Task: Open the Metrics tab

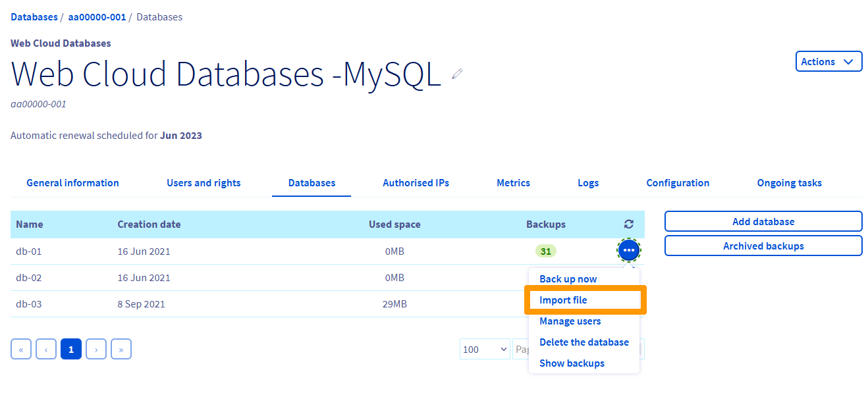Action: click(x=513, y=182)
